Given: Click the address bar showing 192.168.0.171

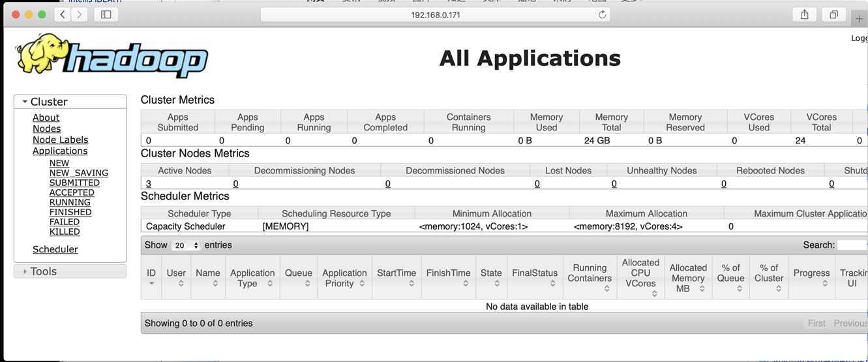Looking at the screenshot, I should click(x=436, y=14).
